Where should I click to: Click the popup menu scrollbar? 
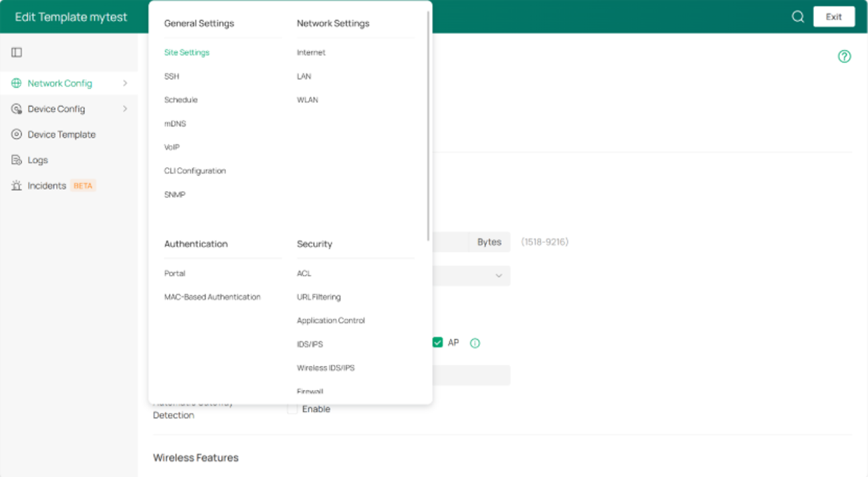click(x=428, y=126)
